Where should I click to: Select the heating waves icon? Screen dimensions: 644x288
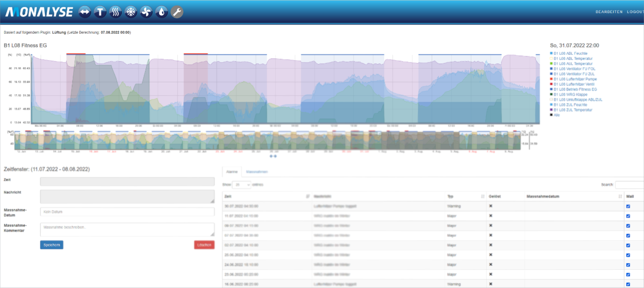coord(115,12)
